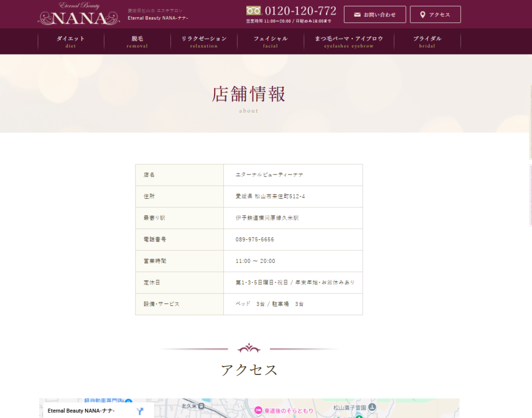Viewport: 532px width, 418px height.
Task: Open the ダイエット diet menu
Action: coord(71,42)
